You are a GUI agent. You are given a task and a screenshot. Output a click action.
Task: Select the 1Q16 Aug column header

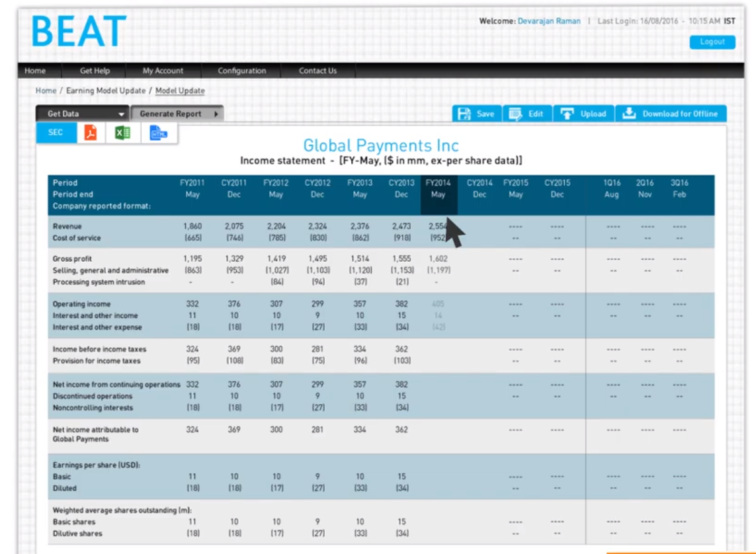[x=612, y=189]
